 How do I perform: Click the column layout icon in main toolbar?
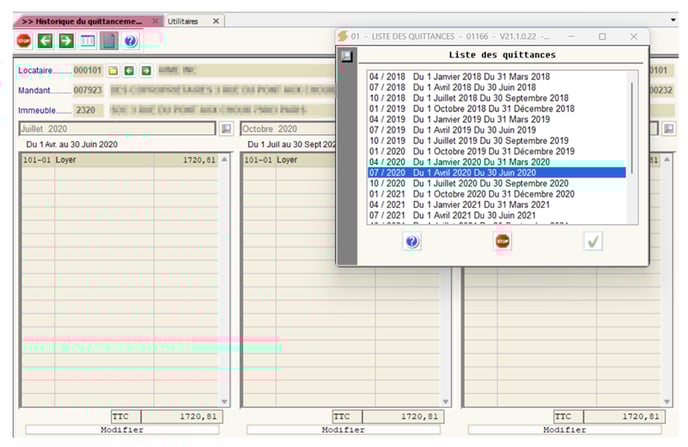[x=88, y=41]
